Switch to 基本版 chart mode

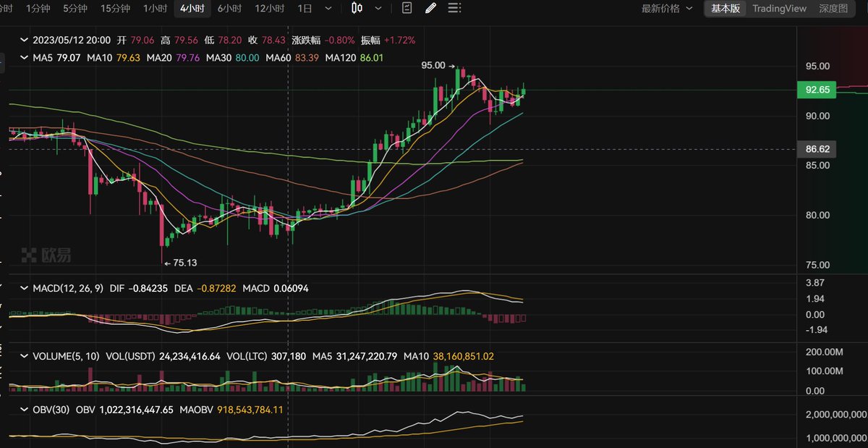(726, 9)
